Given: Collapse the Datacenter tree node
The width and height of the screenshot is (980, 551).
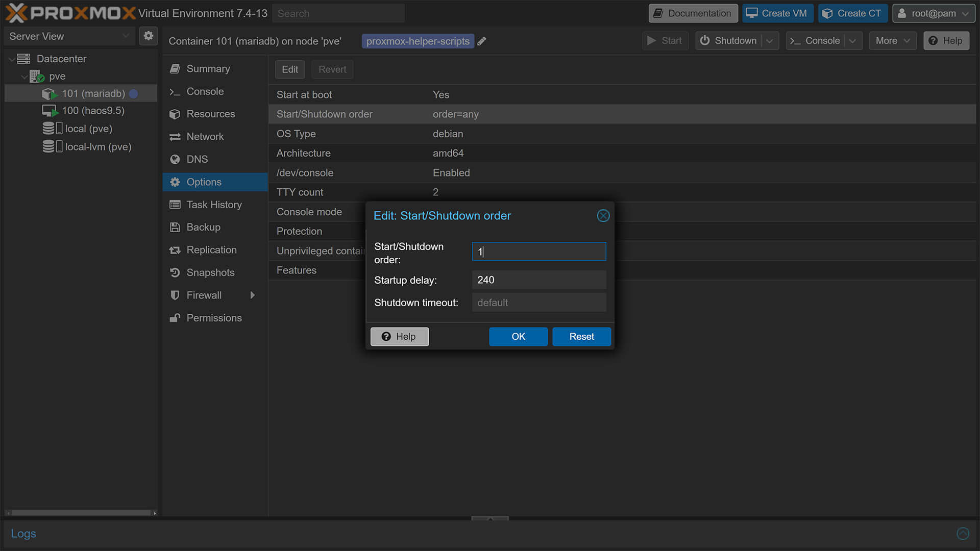Looking at the screenshot, I should pyautogui.click(x=11, y=59).
